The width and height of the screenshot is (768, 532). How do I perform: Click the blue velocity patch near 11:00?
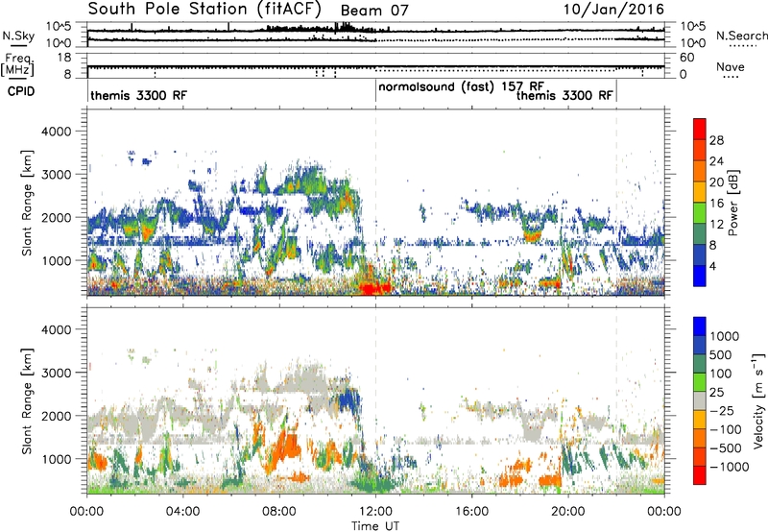point(349,400)
